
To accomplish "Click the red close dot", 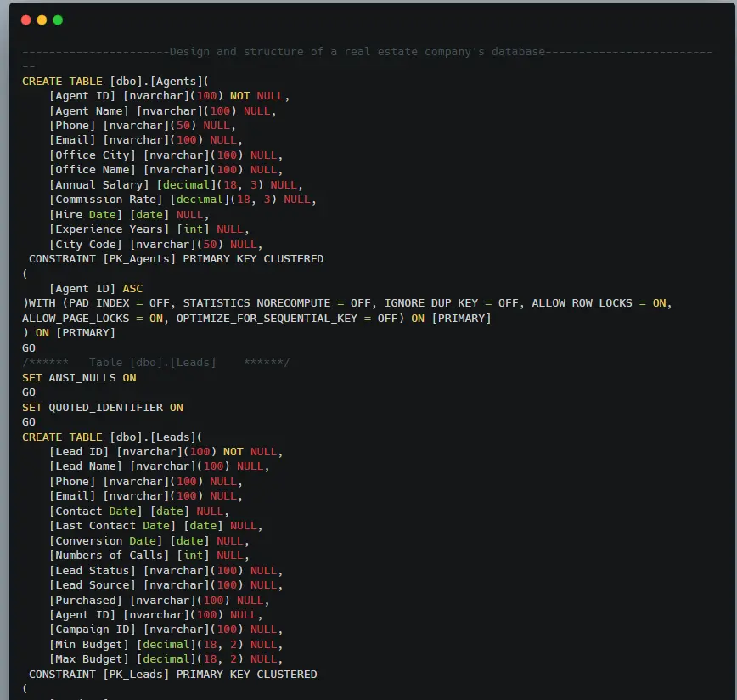I will pos(25,20).
